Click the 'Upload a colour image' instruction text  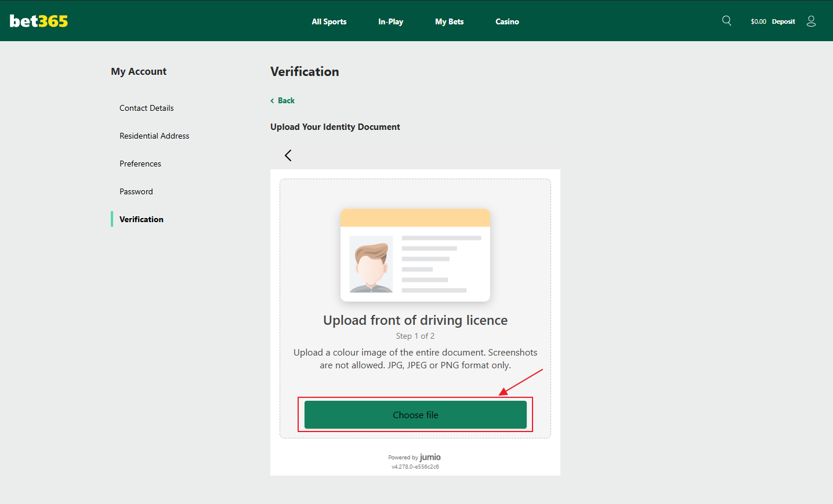pyautogui.click(x=415, y=358)
